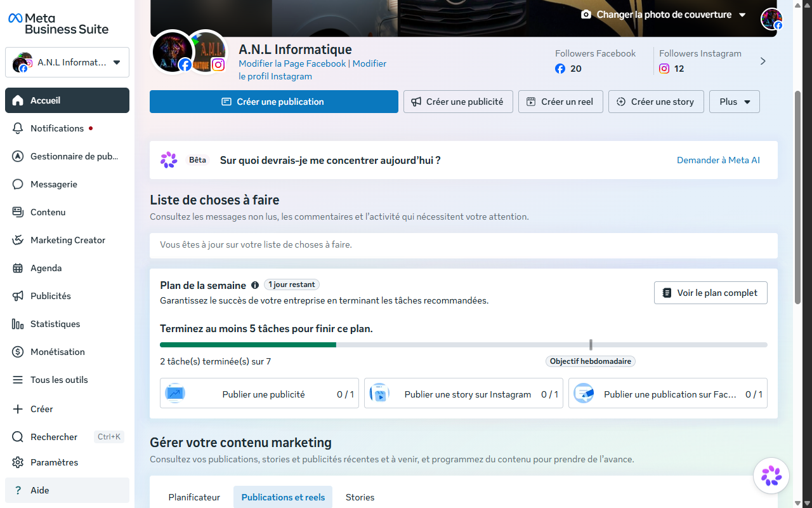Switch to the Planificateur tab
This screenshot has width=812, height=508.
click(194, 497)
